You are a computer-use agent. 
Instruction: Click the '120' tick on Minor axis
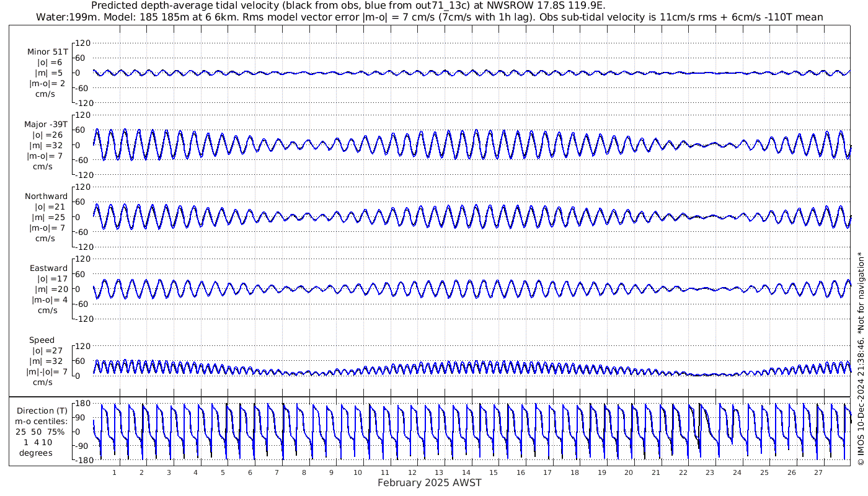(x=84, y=43)
